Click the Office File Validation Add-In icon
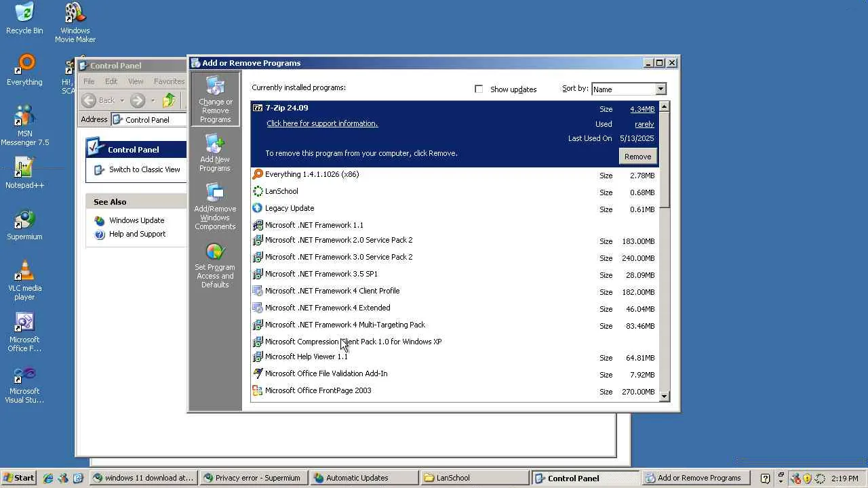This screenshot has height=488, width=868. click(258, 373)
